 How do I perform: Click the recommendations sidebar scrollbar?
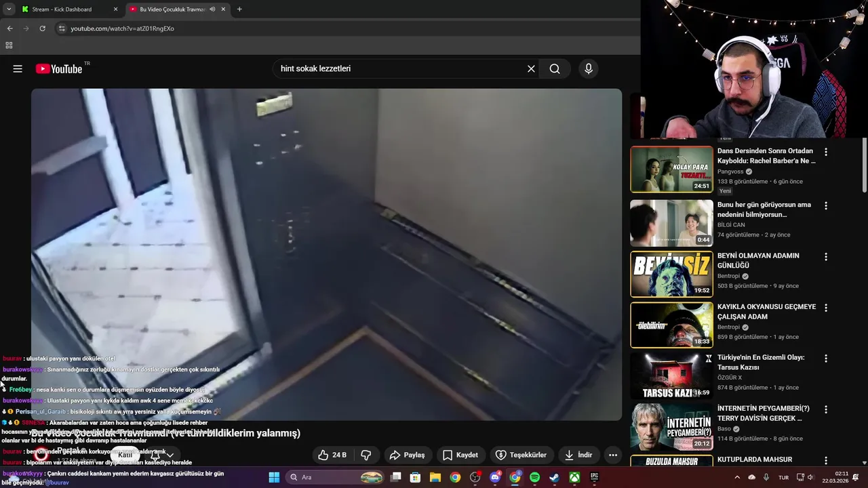[864, 165]
